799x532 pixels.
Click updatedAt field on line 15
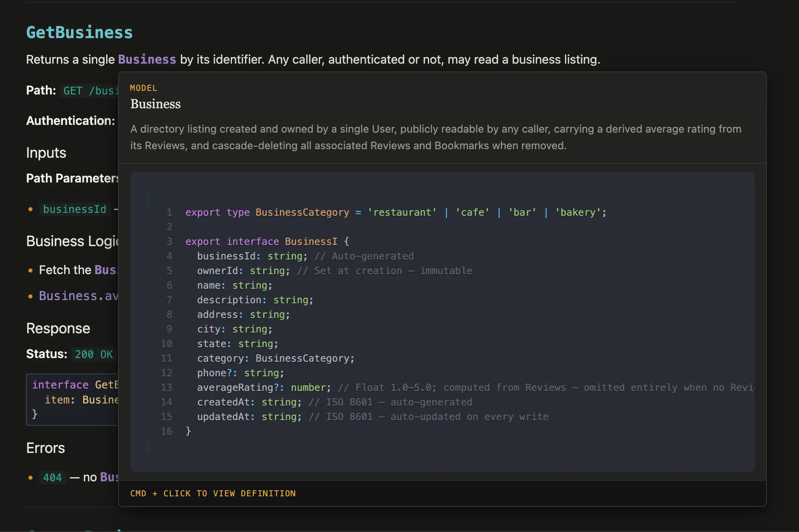click(223, 417)
